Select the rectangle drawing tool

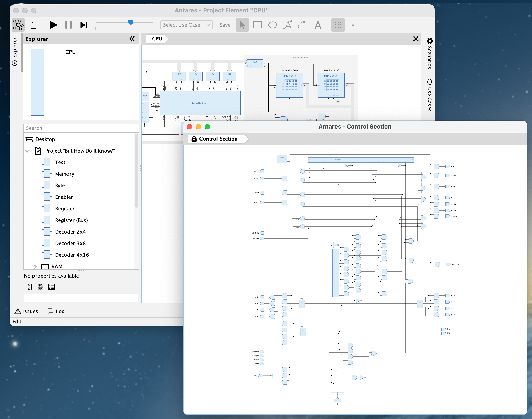(257, 25)
